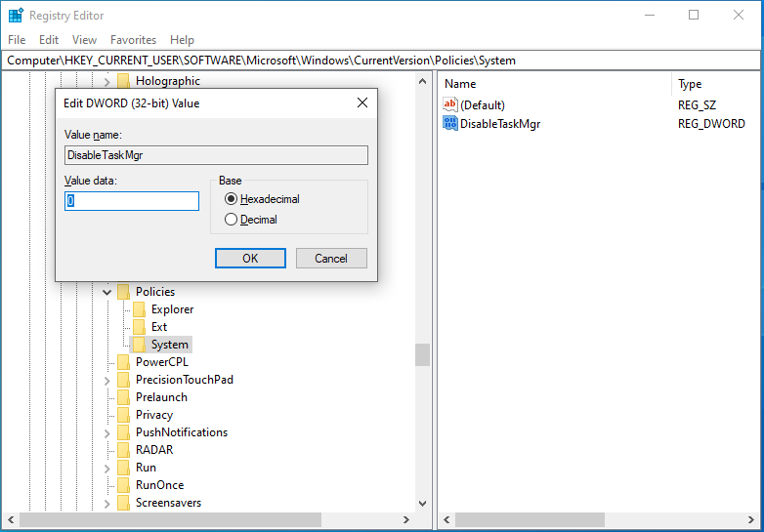Click the Ext folder icon
Screen dimensions: 764x532
(140, 327)
